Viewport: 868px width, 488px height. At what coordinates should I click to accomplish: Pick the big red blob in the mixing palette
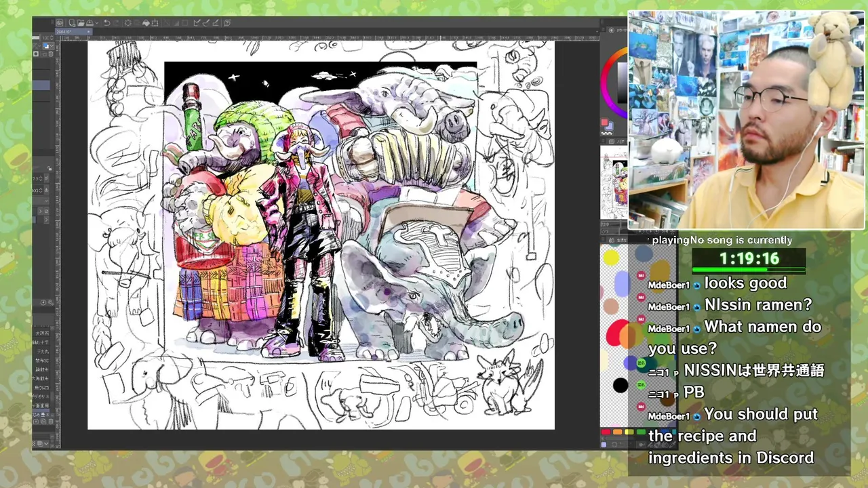(x=616, y=333)
